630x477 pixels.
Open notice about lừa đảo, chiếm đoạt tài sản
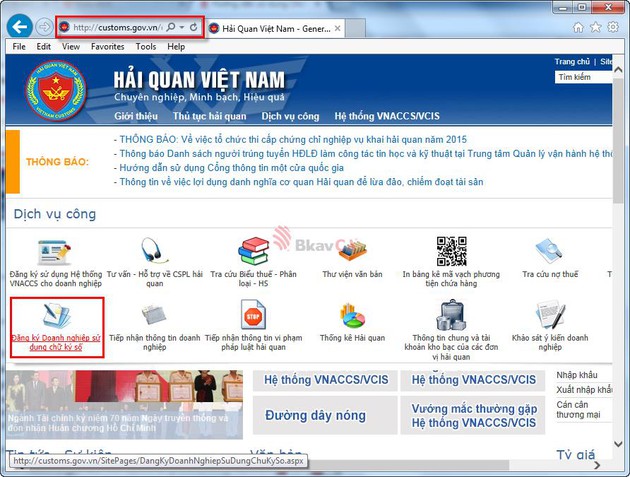pyautogui.click(x=301, y=182)
